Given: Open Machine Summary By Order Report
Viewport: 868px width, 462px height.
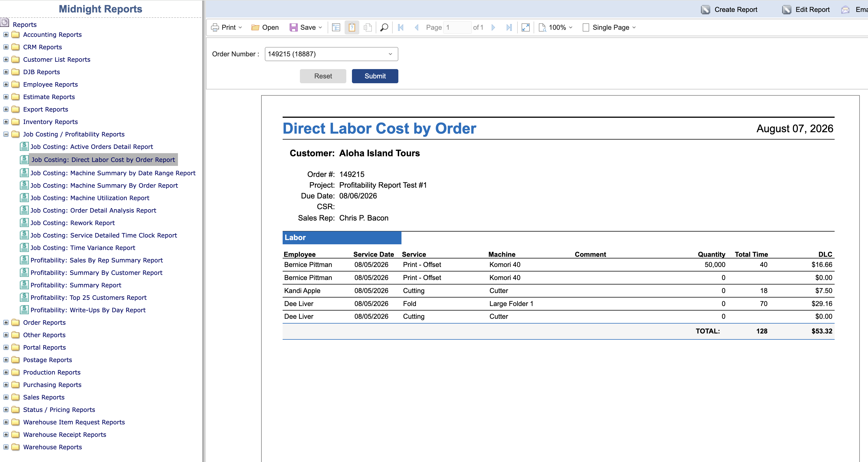Looking at the screenshot, I should coord(104,185).
